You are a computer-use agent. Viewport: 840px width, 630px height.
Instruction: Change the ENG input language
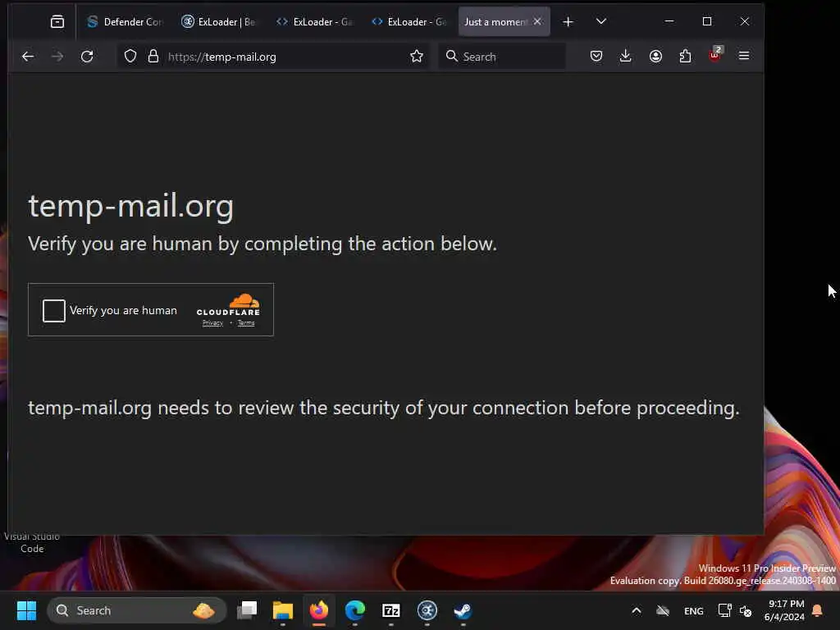[x=694, y=610]
